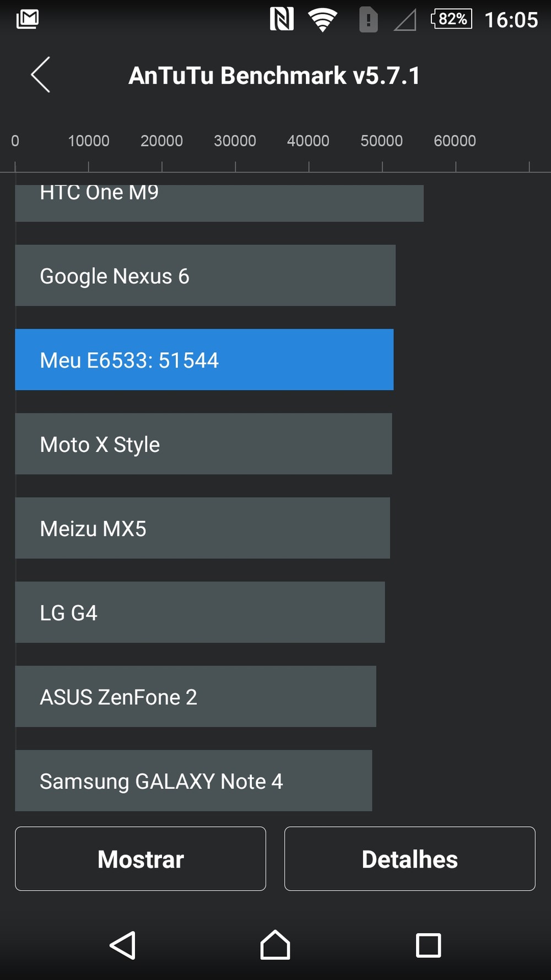Open recent apps with square button
The height and width of the screenshot is (980, 551).
pyautogui.click(x=428, y=945)
